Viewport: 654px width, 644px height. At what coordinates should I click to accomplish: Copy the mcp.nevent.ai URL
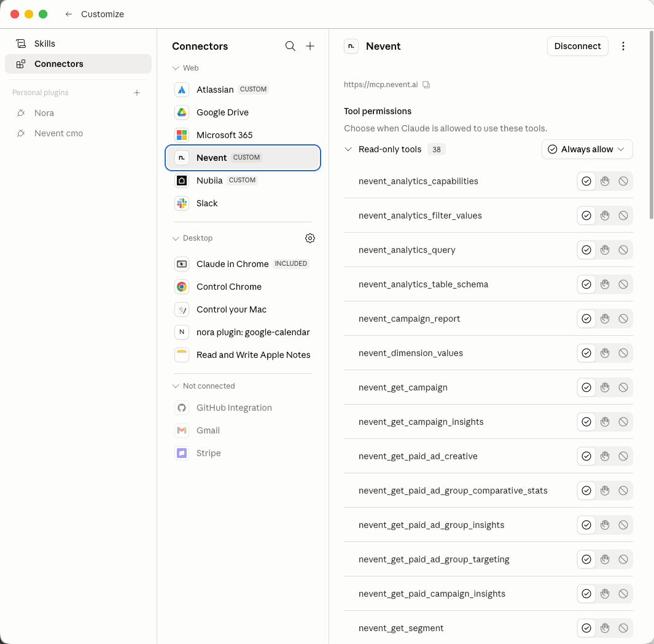click(426, 85)
